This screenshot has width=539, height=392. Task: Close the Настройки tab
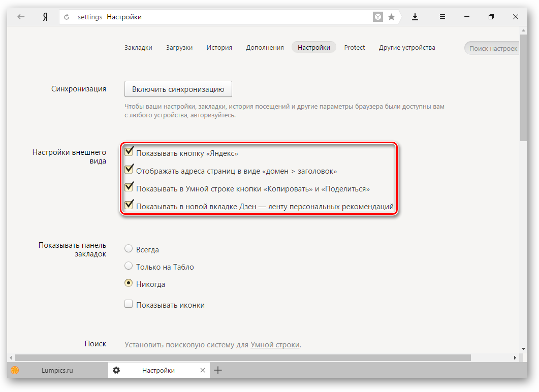203,370
